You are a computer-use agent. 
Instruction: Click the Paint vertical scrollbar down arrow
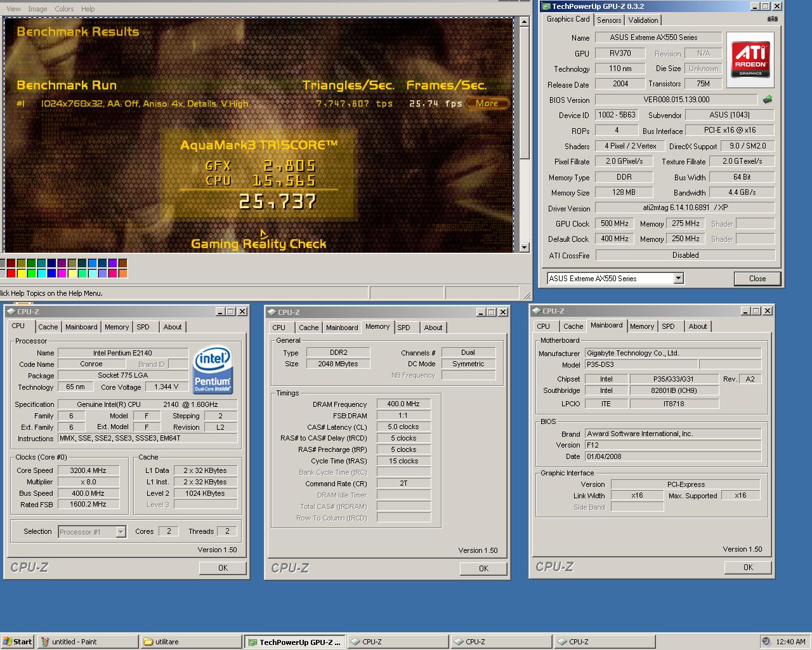(x=524, y=248)
